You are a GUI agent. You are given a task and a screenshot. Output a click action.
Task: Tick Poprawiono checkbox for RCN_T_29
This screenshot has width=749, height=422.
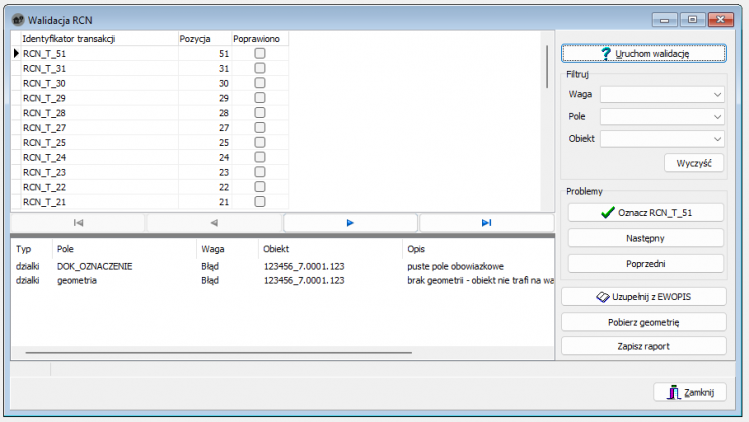(260, 98)
